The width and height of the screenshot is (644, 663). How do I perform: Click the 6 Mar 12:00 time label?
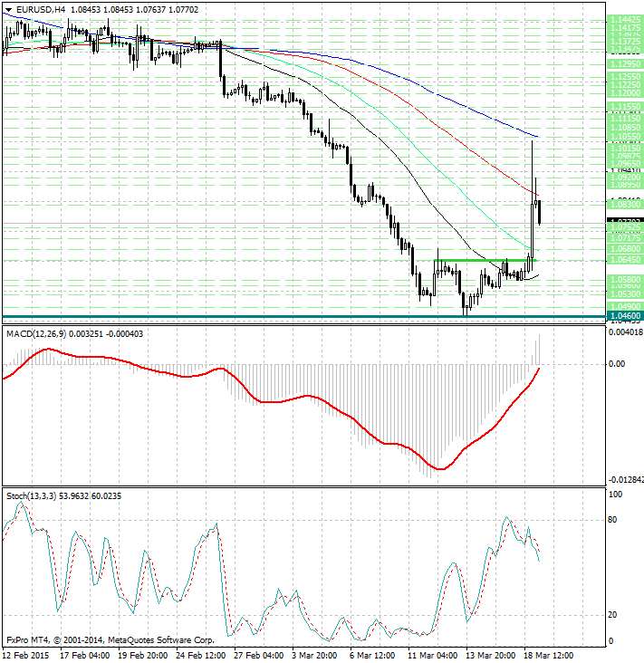click(372, 656)
